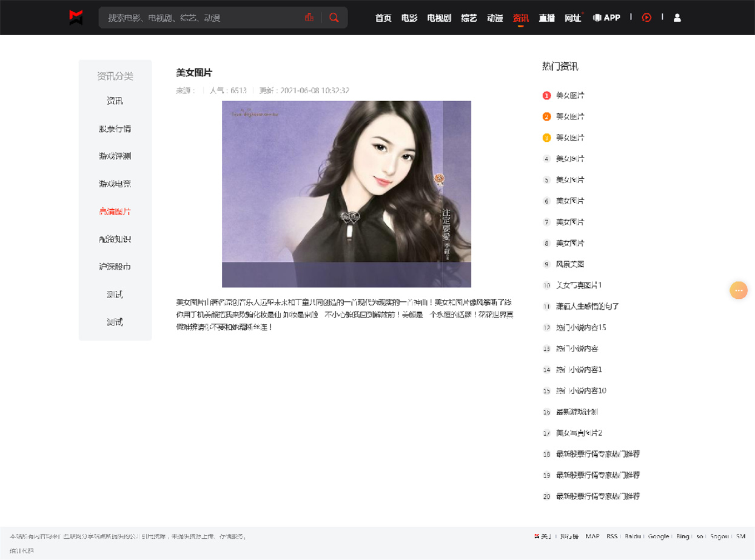The width and height of the screenshot is (755, 560).
Task: Open hot news item ranked number 13
Action: [577, 348]
